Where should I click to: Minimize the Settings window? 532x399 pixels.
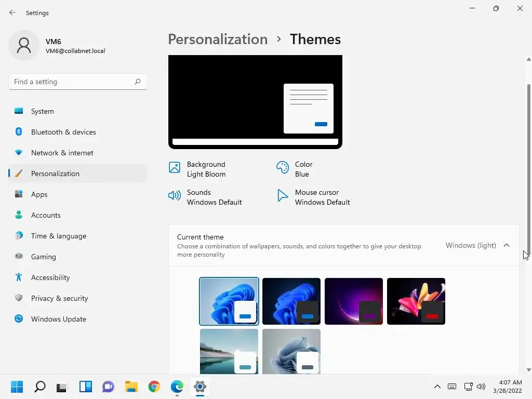click(472, 8)
